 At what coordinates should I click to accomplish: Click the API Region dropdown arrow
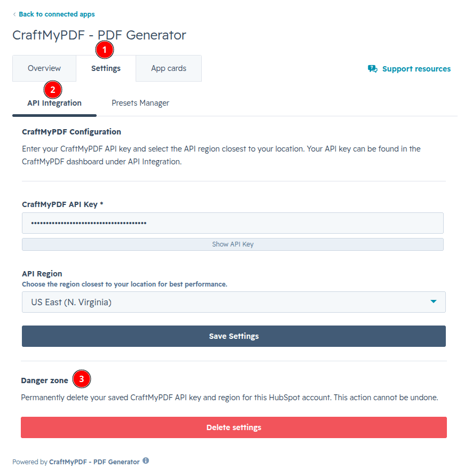[x=434, y=302]
